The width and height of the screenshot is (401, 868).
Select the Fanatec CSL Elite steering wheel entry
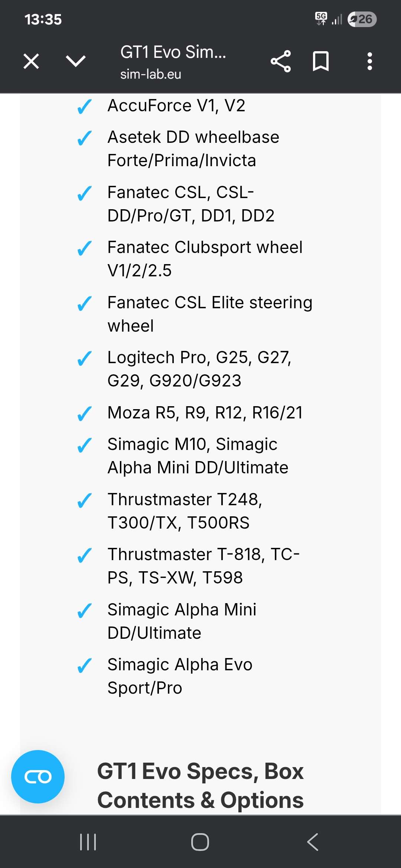tap(210, 314)
